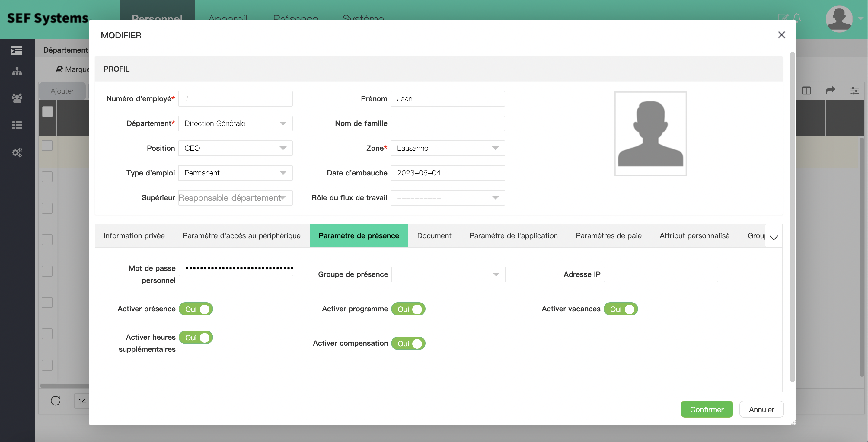The height and width of the screenshot is (442, 868).
Task: Open the Paramètres de paie tab
Action: click(x=608, y=236)
